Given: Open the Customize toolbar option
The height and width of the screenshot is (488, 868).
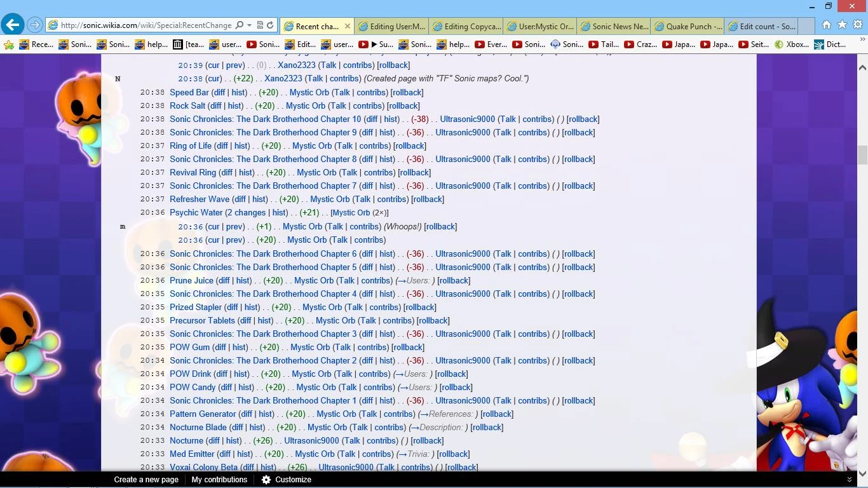Looking at the screenshot, I should pos(286,480).
